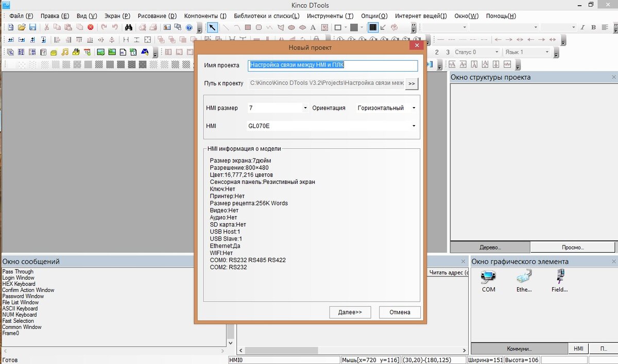This screenshot has height=364, width=618.
Task: Open the Рисование menu
Action: 157,16
